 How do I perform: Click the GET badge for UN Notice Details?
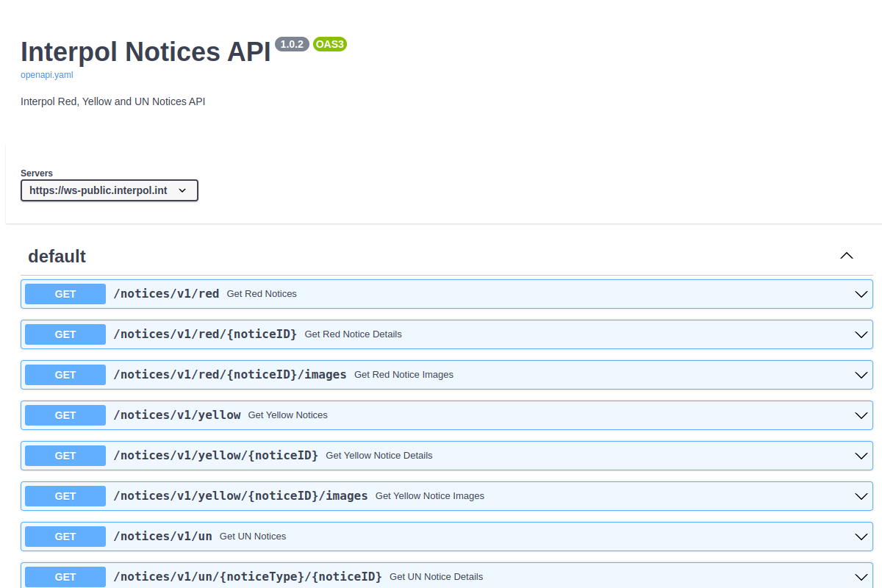pyautogui.click(x=65, y=577)
